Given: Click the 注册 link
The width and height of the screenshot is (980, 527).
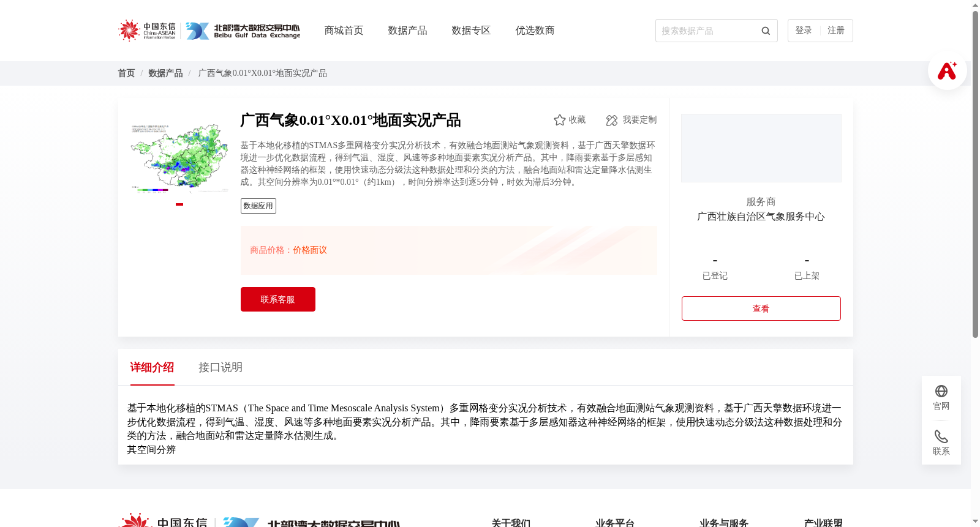Looking at the screenshot, I should (836, 31).
